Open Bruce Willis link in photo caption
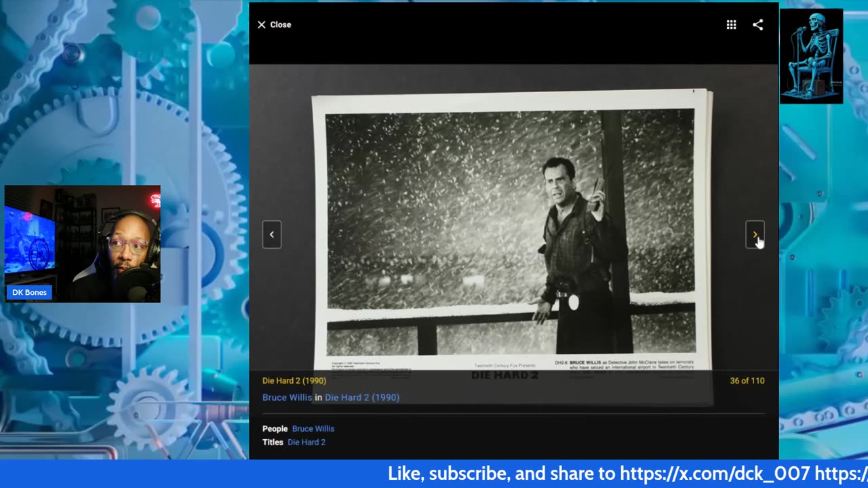The image size is (868, 488). point(288,398)
